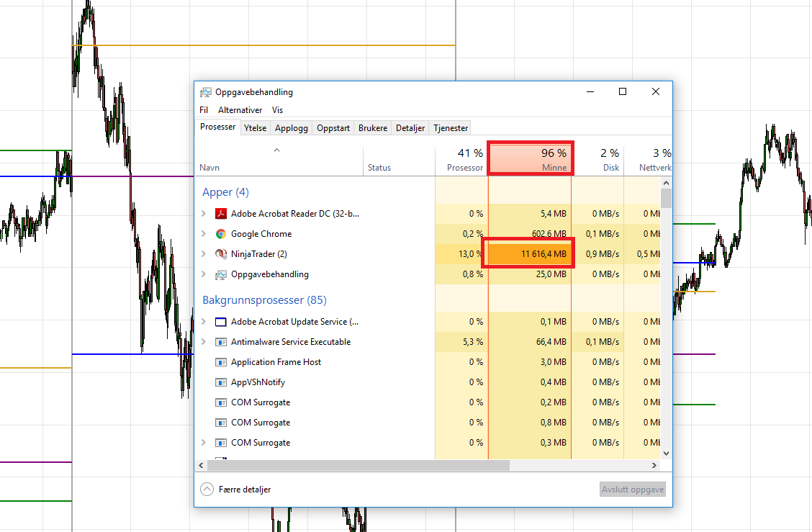Expand the Adobe Acrobat Reader DC row

[204, 213]
